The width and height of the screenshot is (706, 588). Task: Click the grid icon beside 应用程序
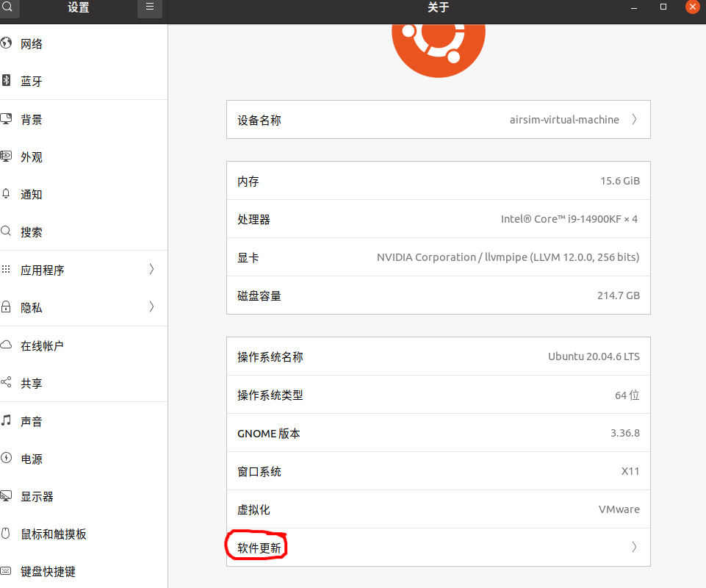click(x=6, y=270)
